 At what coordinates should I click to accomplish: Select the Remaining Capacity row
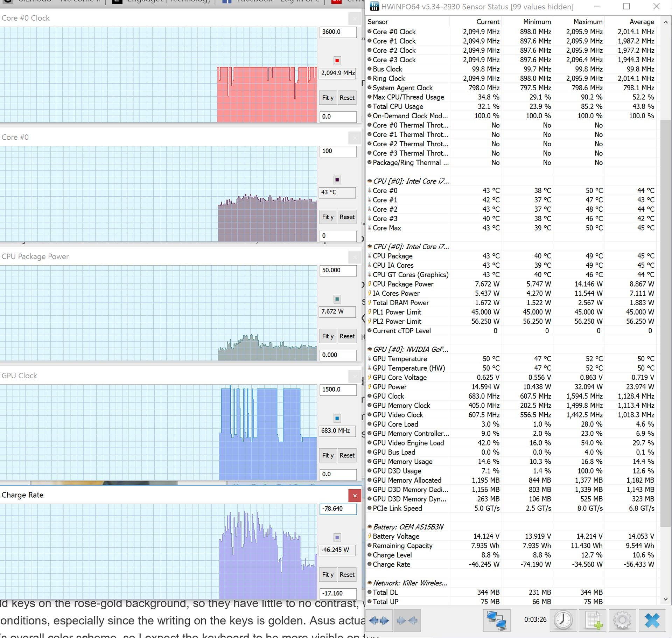point(511,546)
